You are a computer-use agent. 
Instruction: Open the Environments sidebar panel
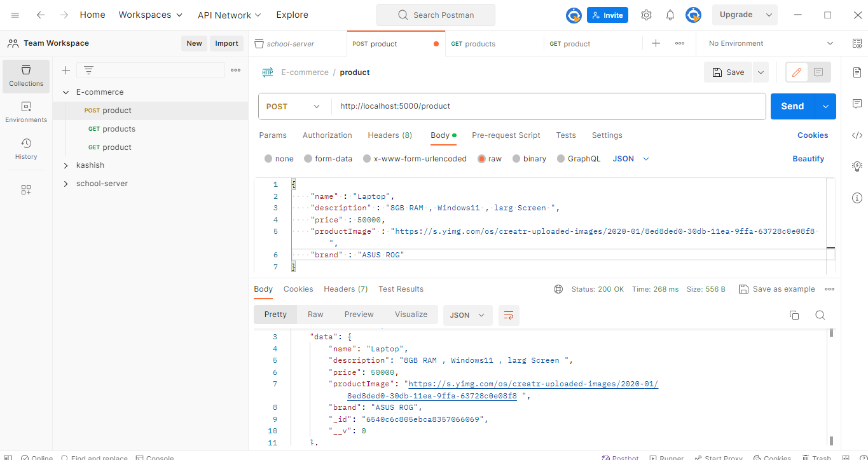tap(25, 113)
